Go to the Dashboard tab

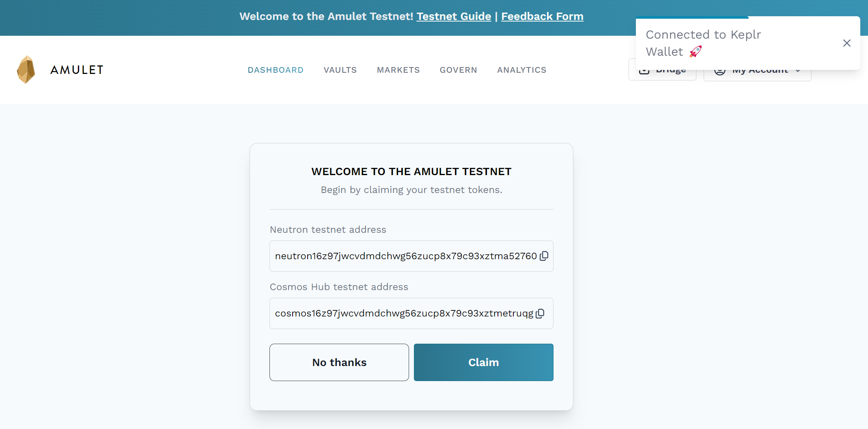pyautogui.click(x=276, y=70)
